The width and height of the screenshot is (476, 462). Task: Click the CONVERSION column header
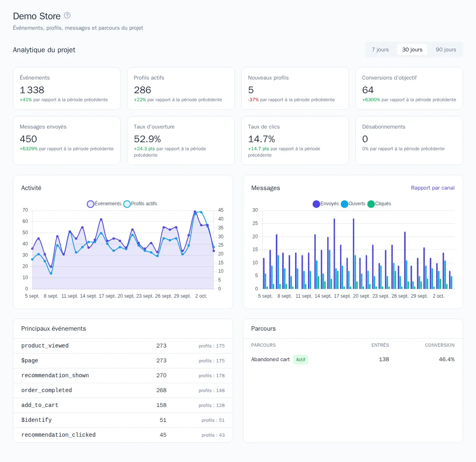point(439,345)
